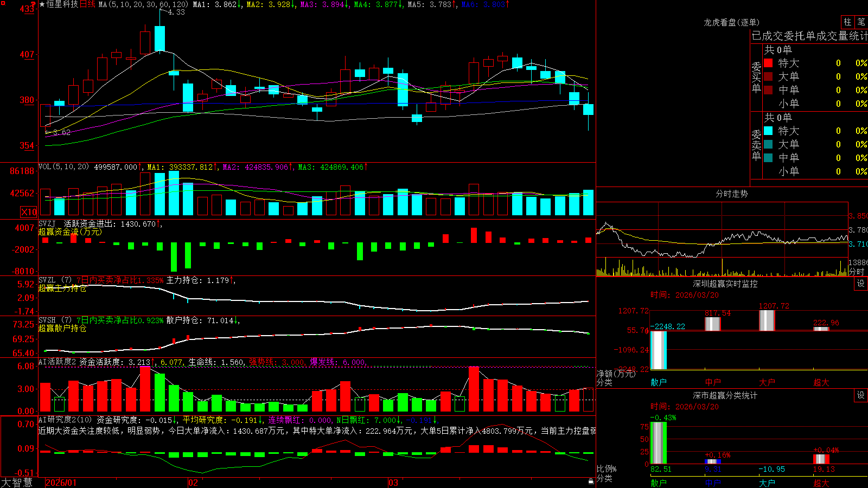The height and width of the screenshot is (488, 868).
Task: Click the intraday 分时走势 price chart
Action: (722, 230)
